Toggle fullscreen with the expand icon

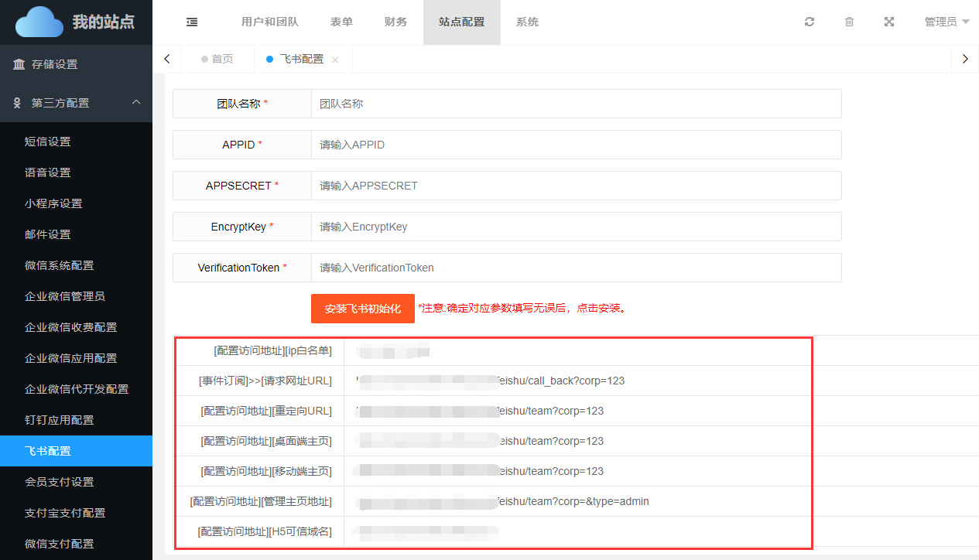click(x=889, y=22)
